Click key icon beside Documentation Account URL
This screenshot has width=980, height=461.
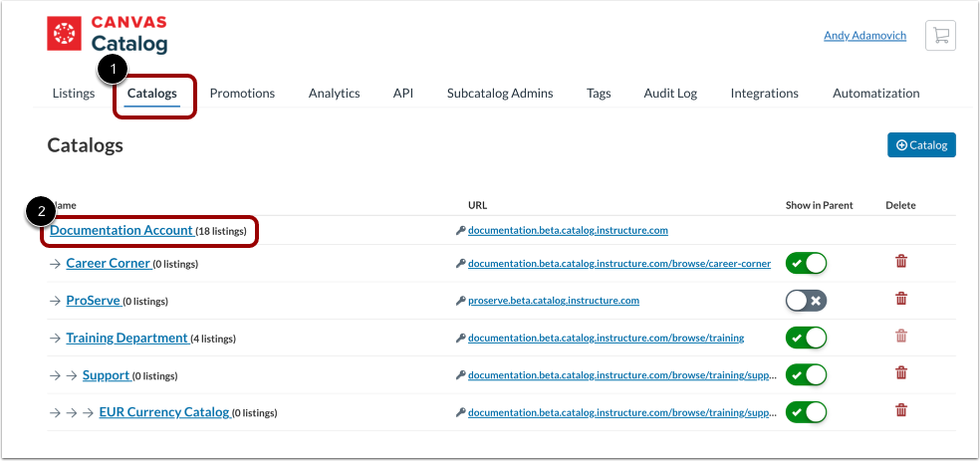pyautogui.click(x=461, y=231)
